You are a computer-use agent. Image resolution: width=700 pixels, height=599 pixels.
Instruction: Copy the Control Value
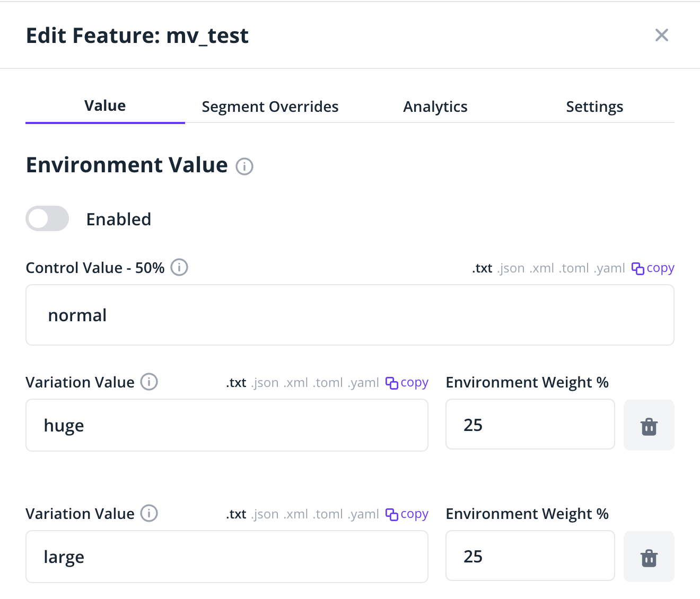653,268
